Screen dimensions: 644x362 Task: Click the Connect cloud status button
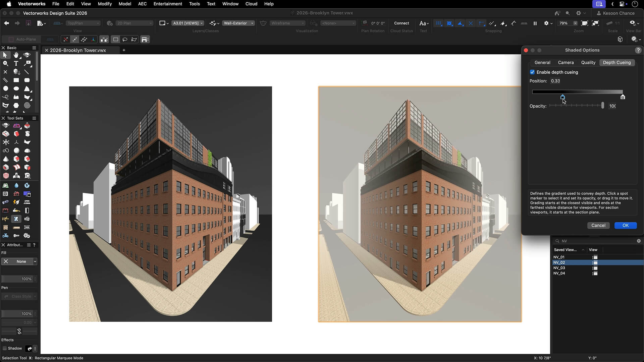click(x=401, y=23)
